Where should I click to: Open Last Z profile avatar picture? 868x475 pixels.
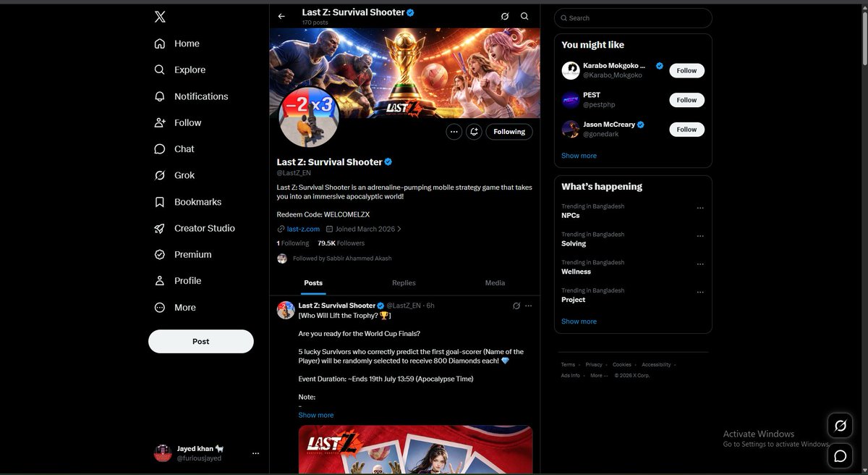point(309,117)
